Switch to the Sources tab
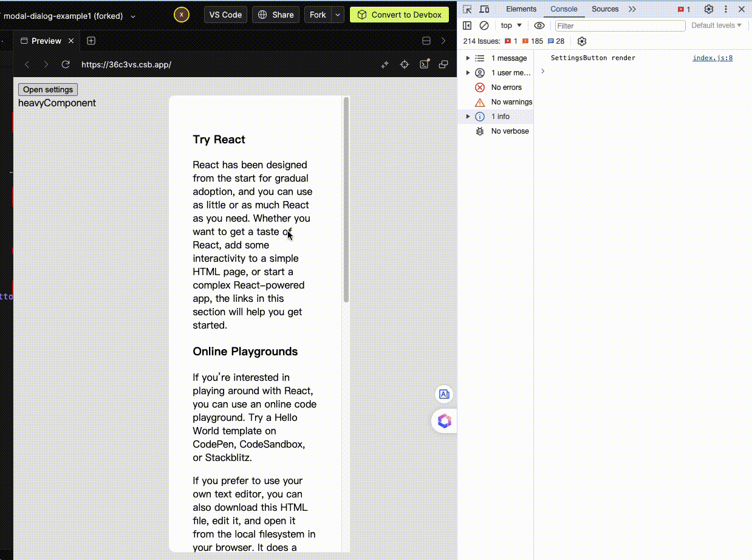 coord(604,9)
